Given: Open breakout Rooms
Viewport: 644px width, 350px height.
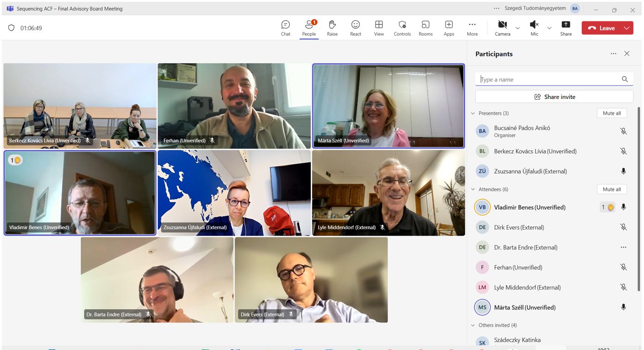Looking at the screenshot, I should pyautogui.click(x=426, y=28).
